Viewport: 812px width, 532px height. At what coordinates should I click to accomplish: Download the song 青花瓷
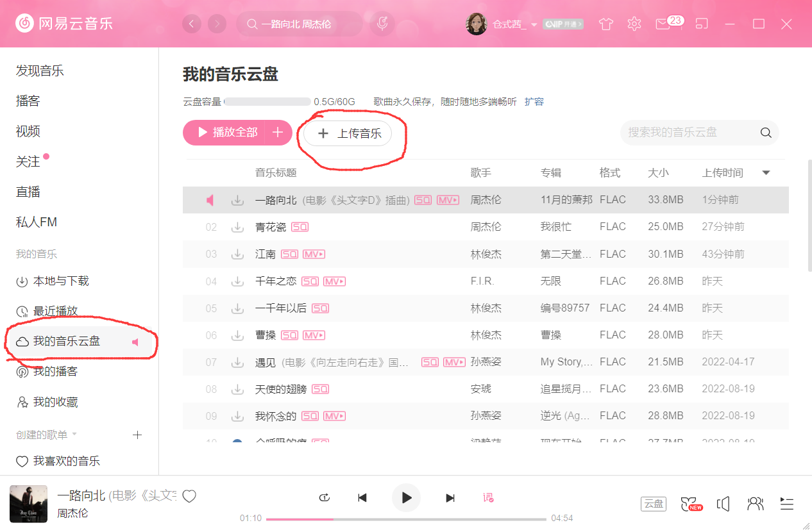tap(237, 227)
